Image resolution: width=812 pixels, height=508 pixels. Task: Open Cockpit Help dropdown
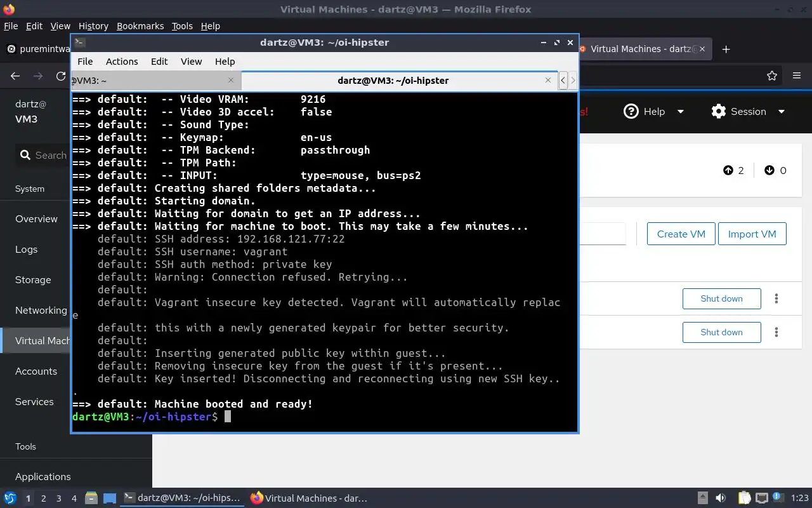click(653, 111)
